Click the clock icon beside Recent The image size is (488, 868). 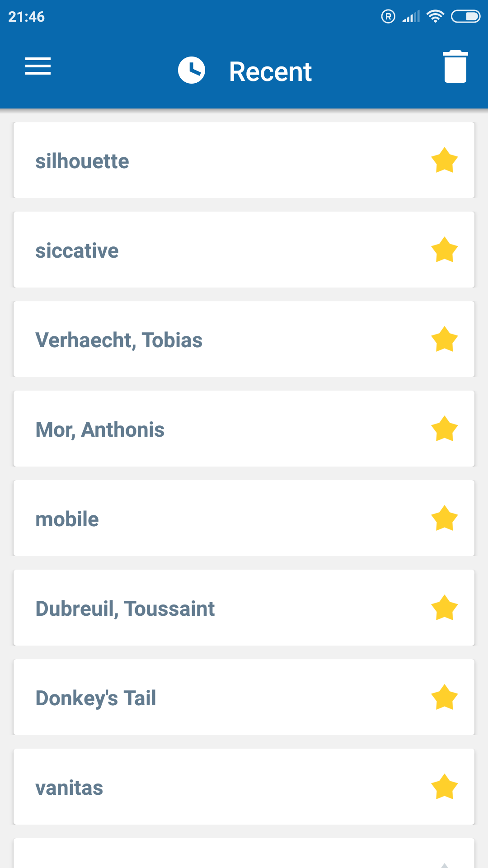click(x=192, y=70)
